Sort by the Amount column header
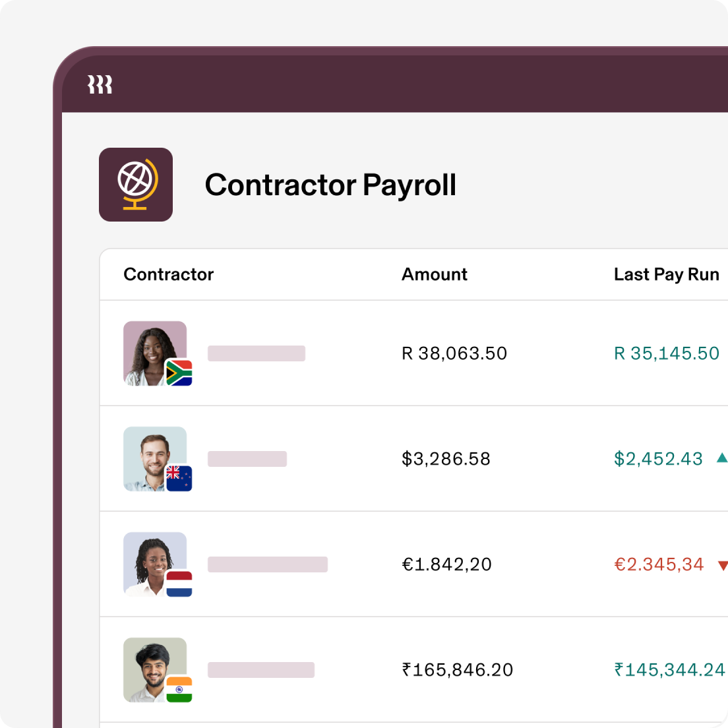This screenshot has height=728, width=728. (434, 274)
